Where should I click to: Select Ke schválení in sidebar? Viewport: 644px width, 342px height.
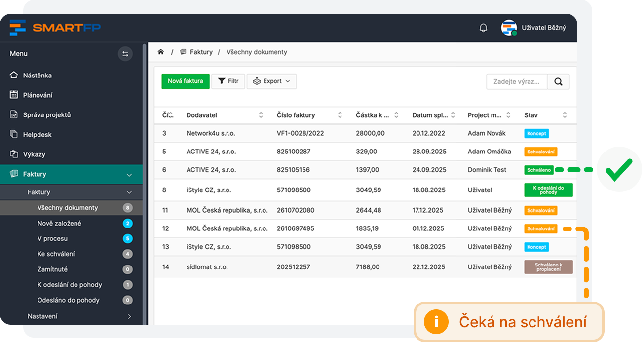[56, 254]
